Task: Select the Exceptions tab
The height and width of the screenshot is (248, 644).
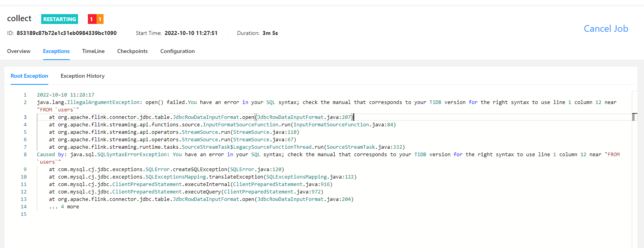Action: click(56, 51)
